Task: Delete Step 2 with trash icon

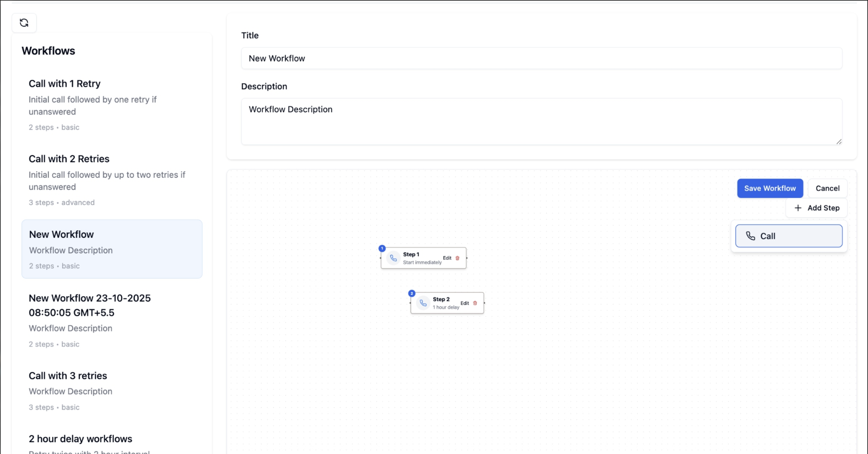Action: pos(475,303)
